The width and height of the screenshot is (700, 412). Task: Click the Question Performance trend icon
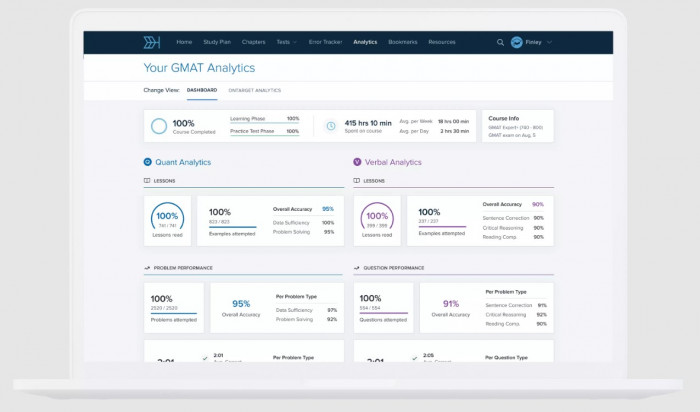coord(356,268)
